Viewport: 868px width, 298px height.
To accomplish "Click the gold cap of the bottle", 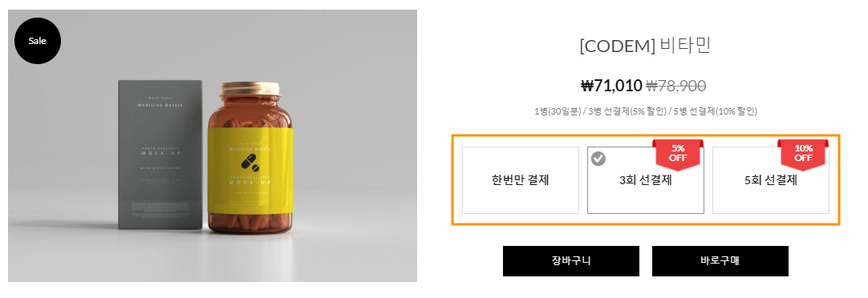I will (x=250, y=90).
